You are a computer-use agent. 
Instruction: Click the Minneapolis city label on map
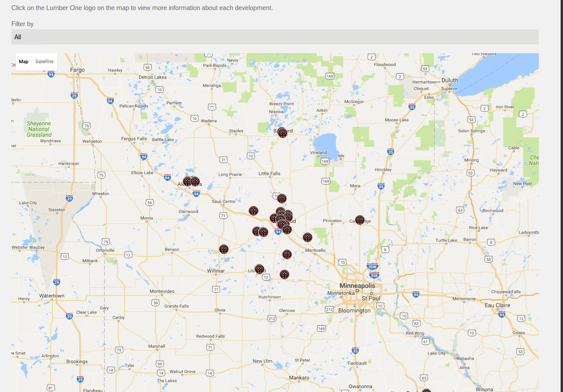tap(357, 286)
